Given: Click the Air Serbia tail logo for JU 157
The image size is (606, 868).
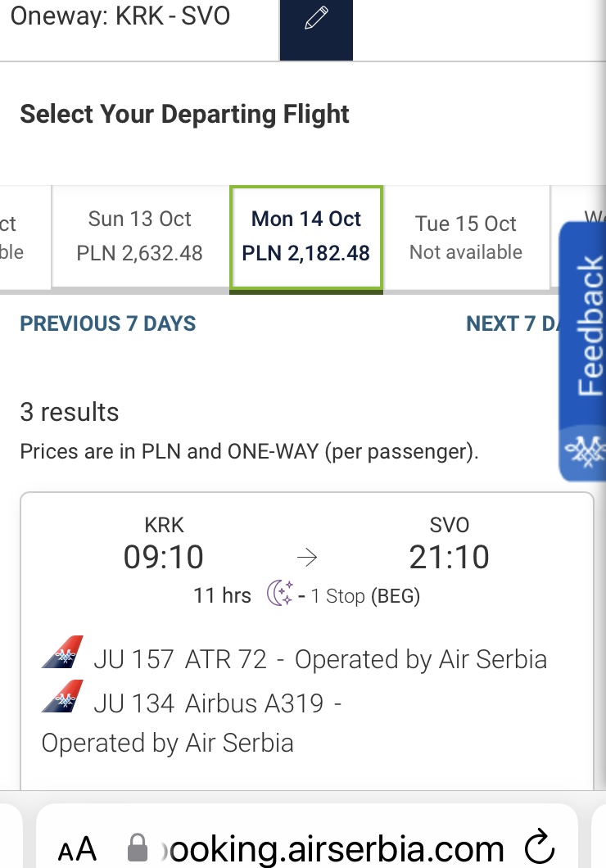Looking at the screenshot, I should point(62,652).
